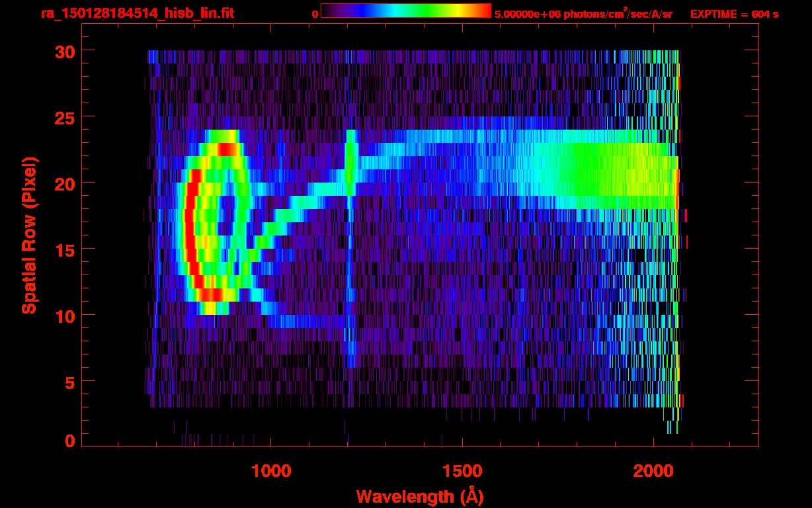Click the Spatial Row (Pixel) axis title
Viewport: 812px width, 508px height.
(29, 235)
